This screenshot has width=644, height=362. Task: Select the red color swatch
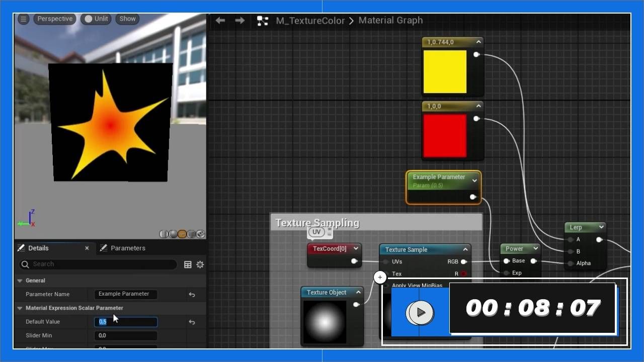pyautogui.click(x=445, y=136)
